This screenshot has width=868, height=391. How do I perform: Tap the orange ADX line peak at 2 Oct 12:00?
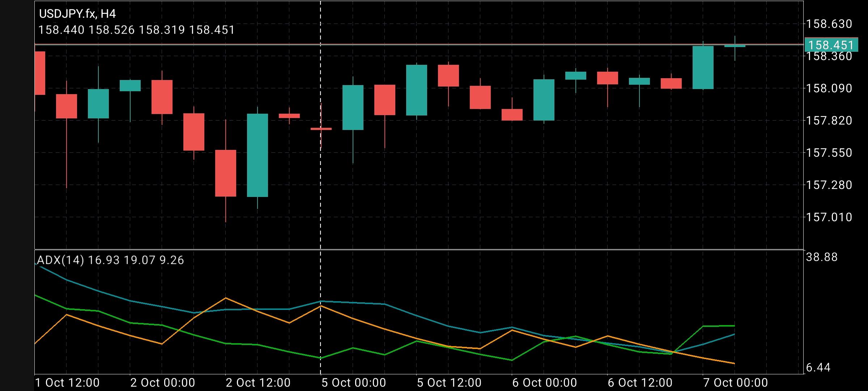coord(226,298)
